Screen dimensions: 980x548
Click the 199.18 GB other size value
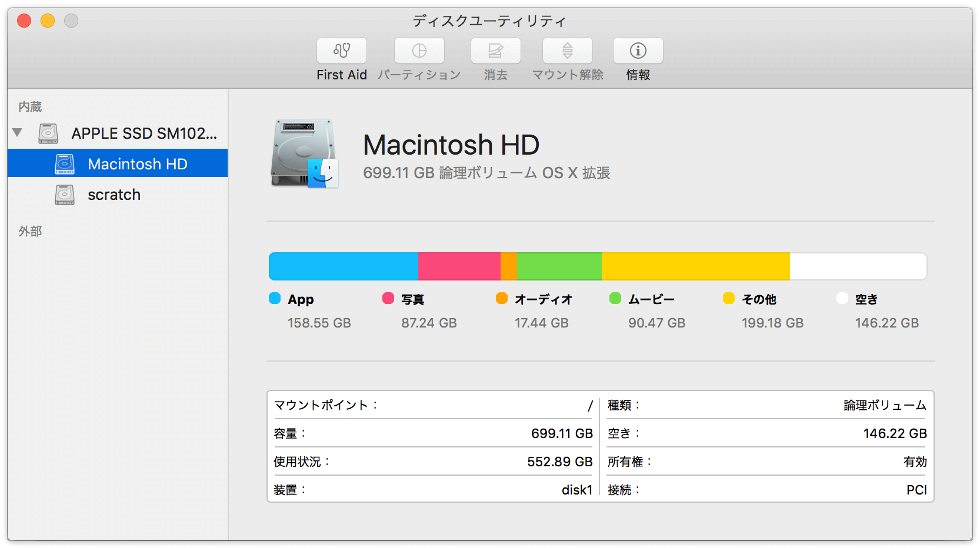pos(772,323)
